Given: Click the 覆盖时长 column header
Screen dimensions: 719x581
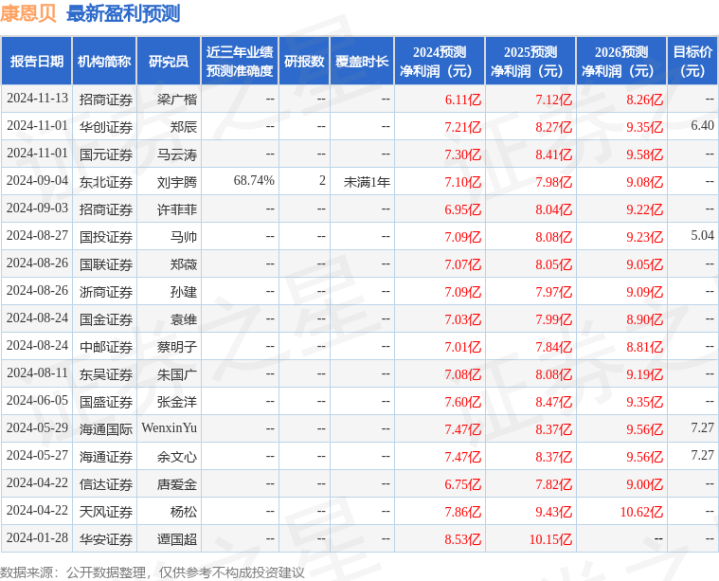Looking at the screenshot, I should (x=362, y=61).
